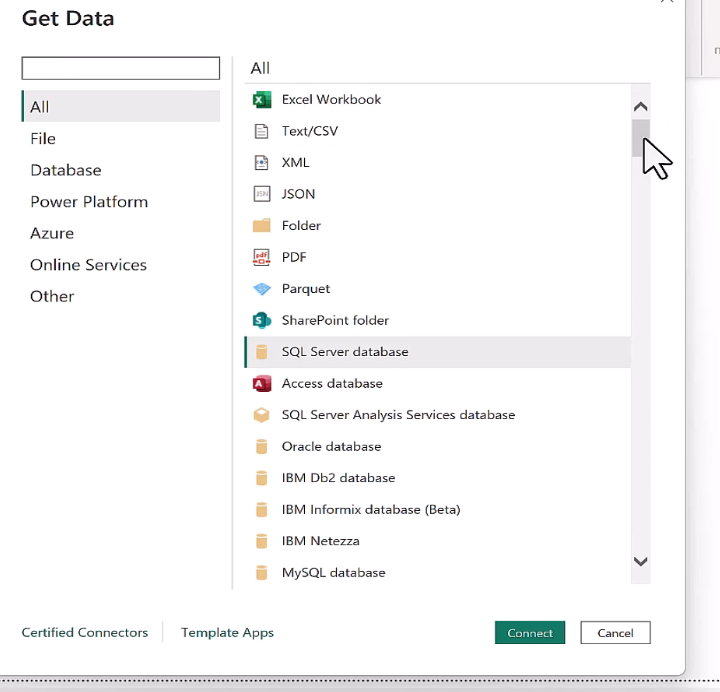Switch to the Database category
The image size is (720, 692).
click(x=66, y=170)
